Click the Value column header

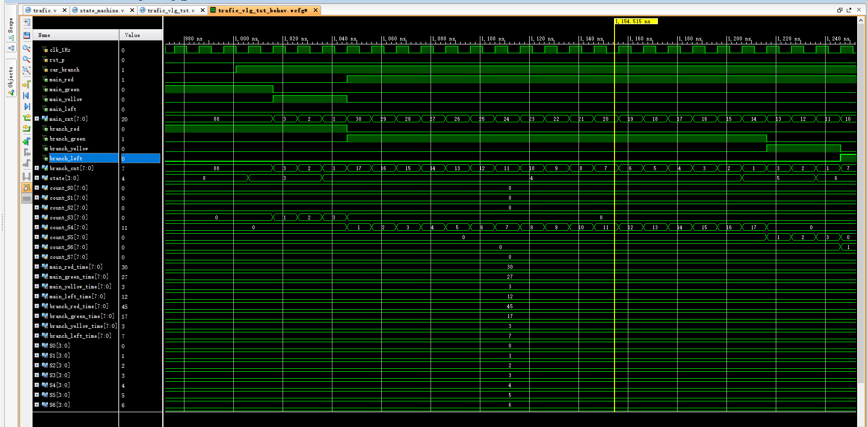click(141, 35)
